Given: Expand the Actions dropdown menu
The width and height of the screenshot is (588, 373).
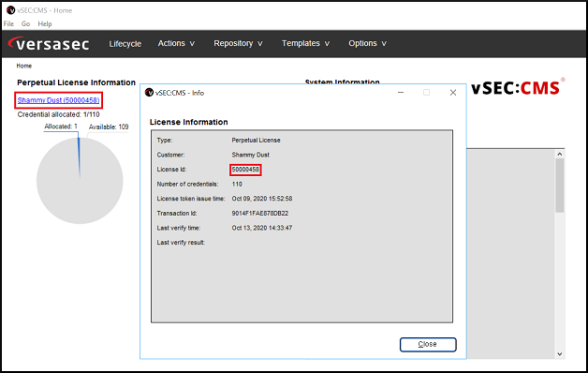Looking at the screenshot, I should coord(176,43).
